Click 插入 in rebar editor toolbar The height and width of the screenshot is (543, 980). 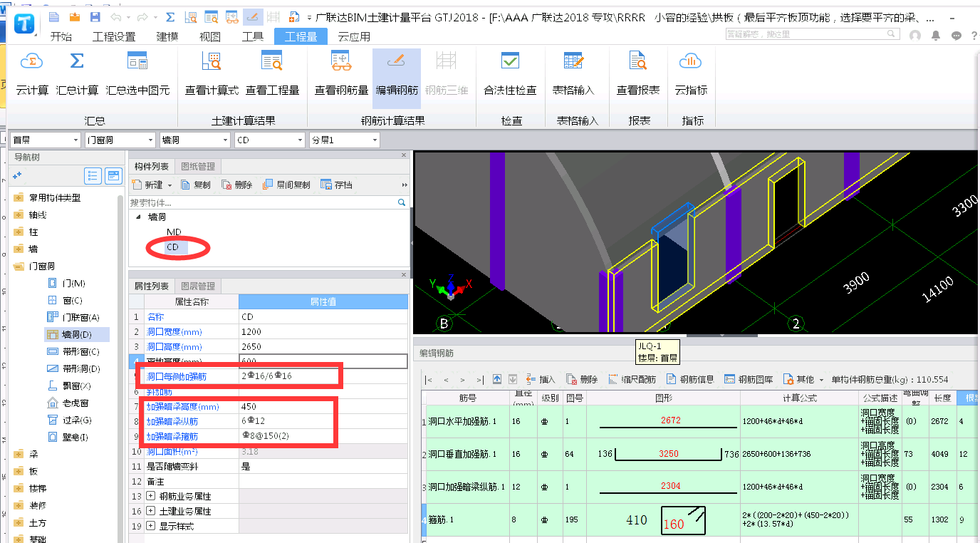(541, 379)
